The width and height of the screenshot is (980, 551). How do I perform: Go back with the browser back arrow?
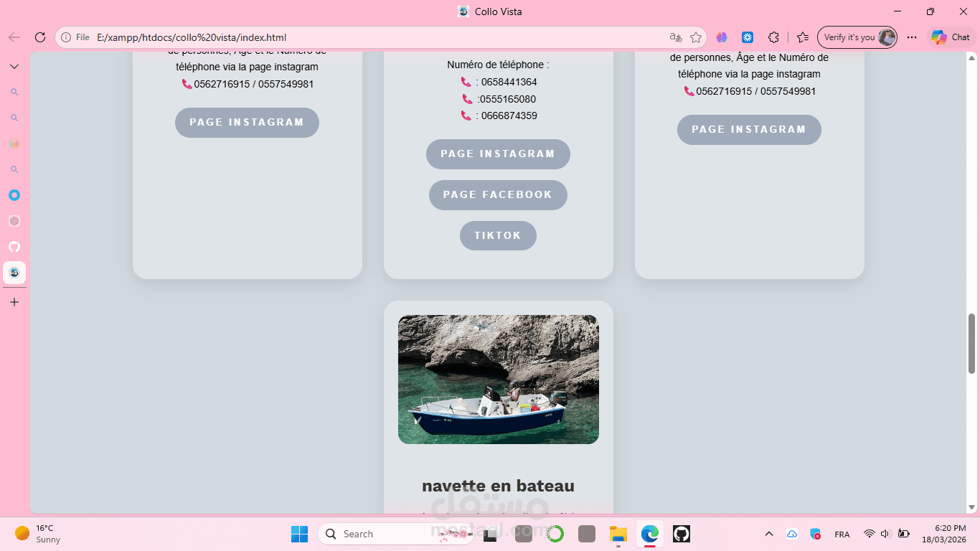[14, 37]
